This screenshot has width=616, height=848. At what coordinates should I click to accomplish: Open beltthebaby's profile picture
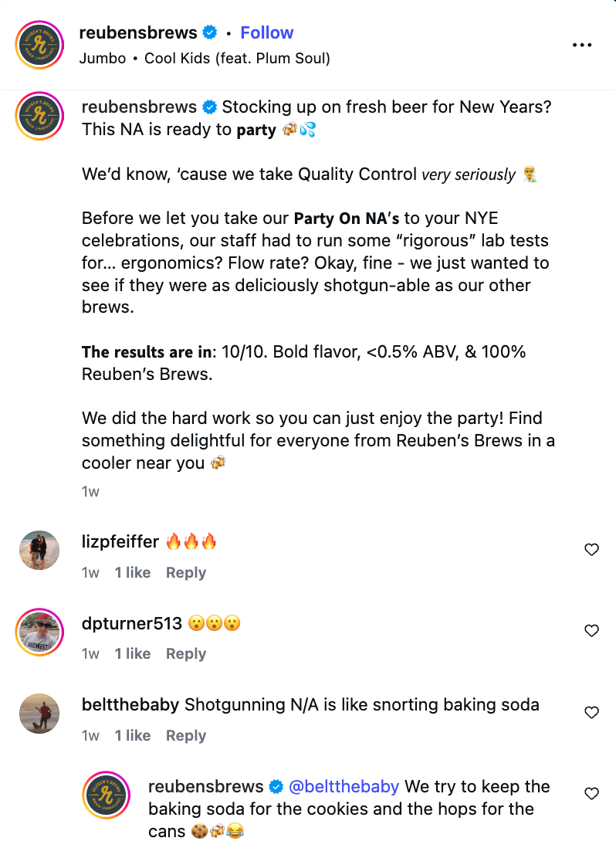(x=39, y=714)
